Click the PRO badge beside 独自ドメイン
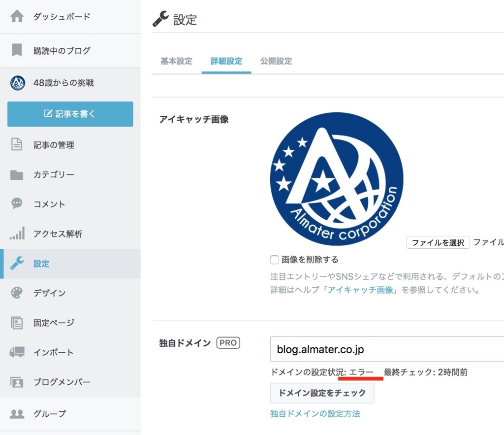This screenshot has height=435, width=504. click(x=228, y=343)
